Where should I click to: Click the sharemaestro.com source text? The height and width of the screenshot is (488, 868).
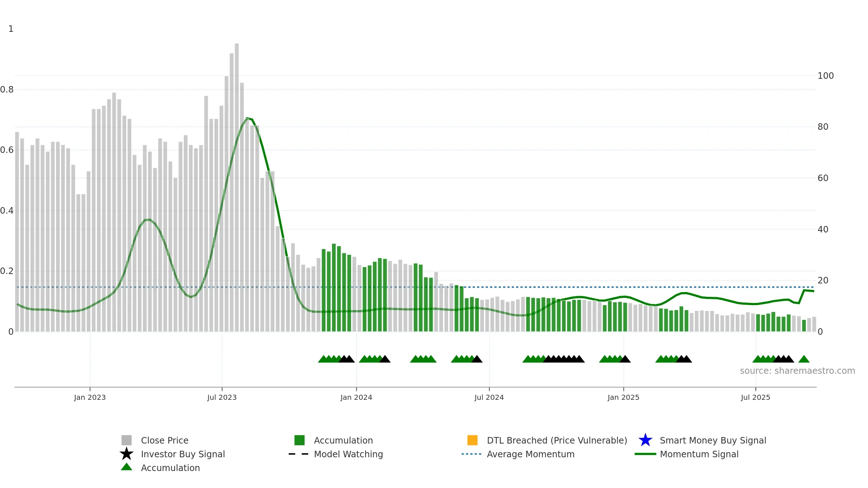click(x=797, y=371)
